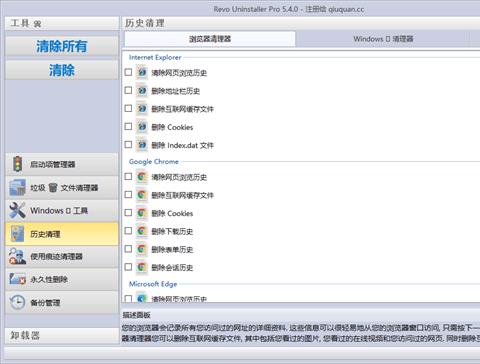The image size is (480, 364).
Task: Click IE icon beside 删除 Index.dat 文件
Action: (x=142, y=145)
